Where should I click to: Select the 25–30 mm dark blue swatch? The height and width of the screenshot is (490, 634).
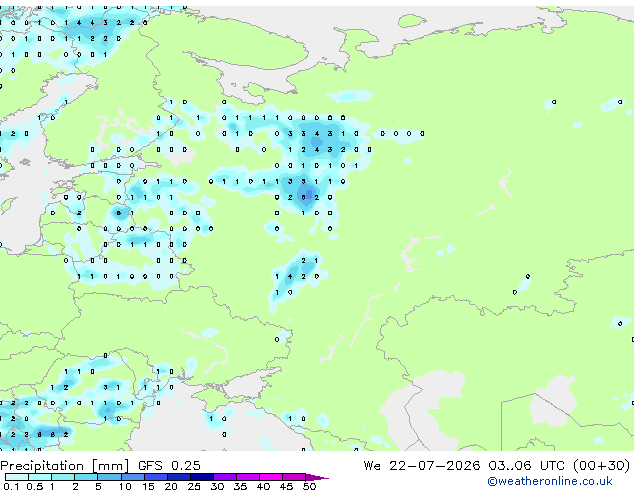[201, 477]
